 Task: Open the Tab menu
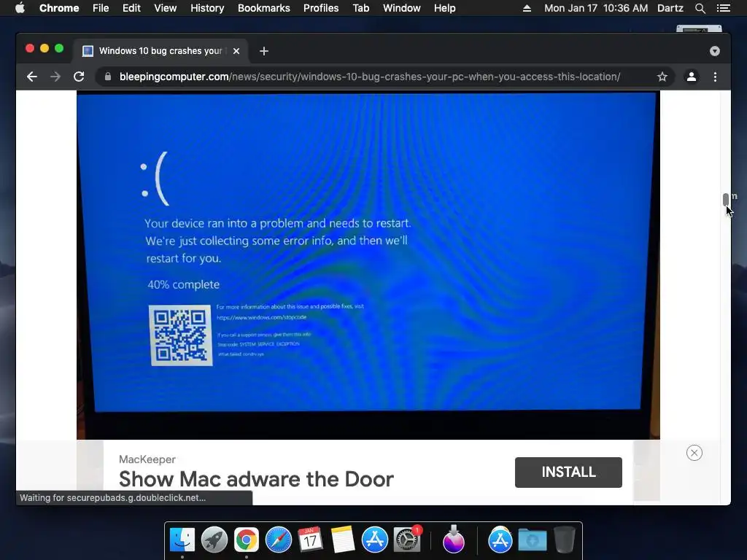pos(361,8)
